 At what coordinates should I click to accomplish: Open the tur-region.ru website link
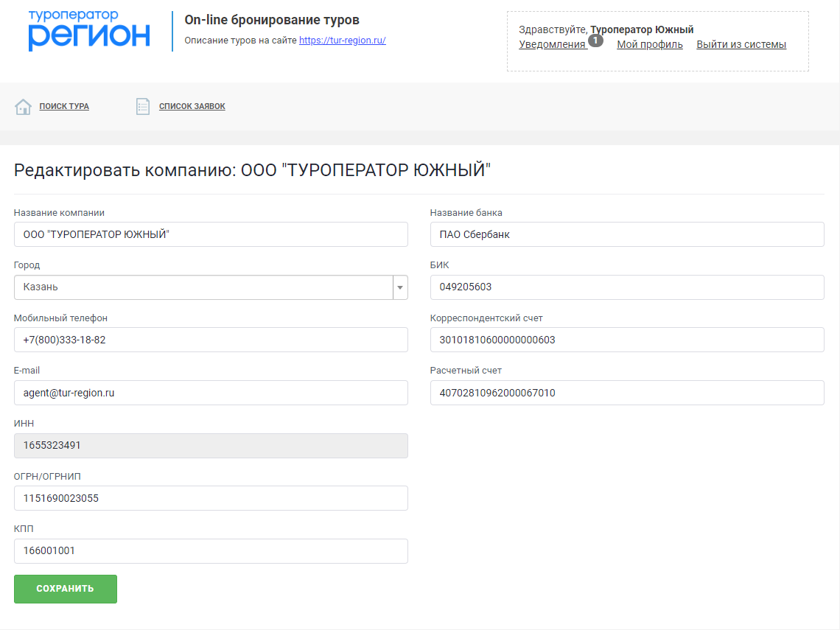click(x=342, y=41)
